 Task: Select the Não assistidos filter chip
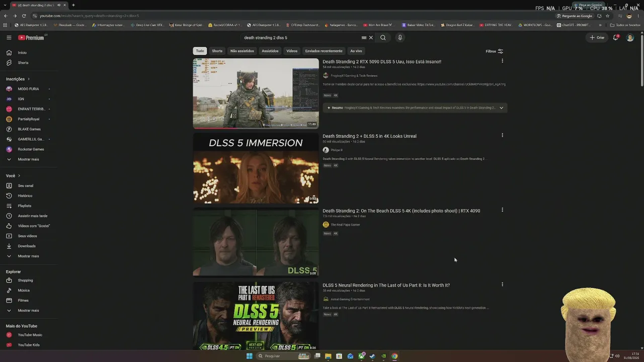click(242, 51)
